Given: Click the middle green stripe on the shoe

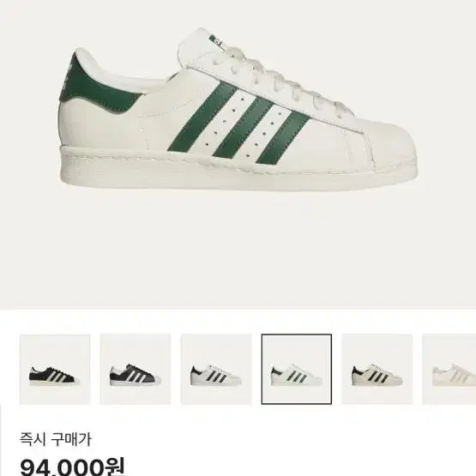Looking at the screenshot, I should [243, 128].
